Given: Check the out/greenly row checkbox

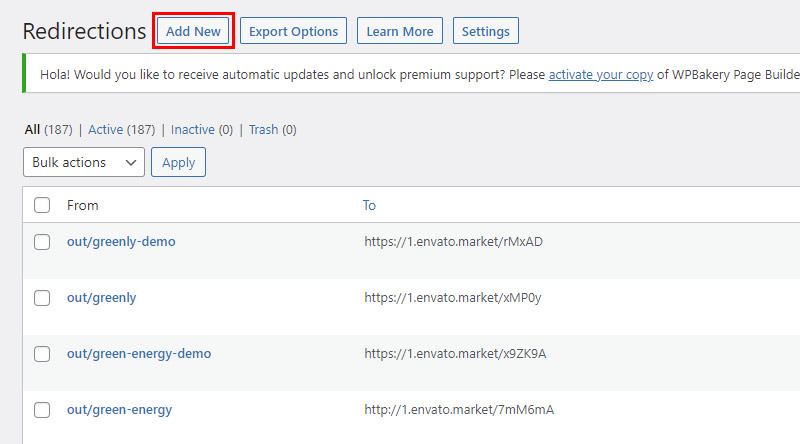Looking at the screenshot, I should 42,298.
